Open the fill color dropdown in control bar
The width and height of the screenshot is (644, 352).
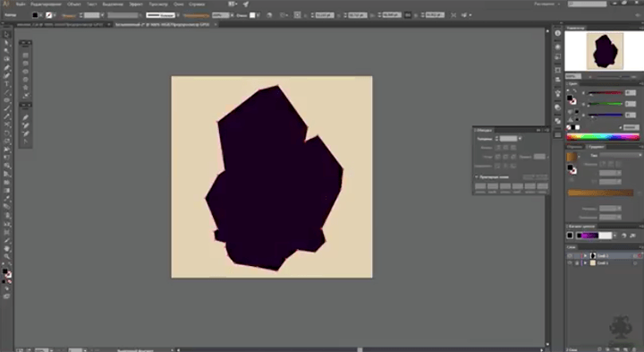[41, 15]
